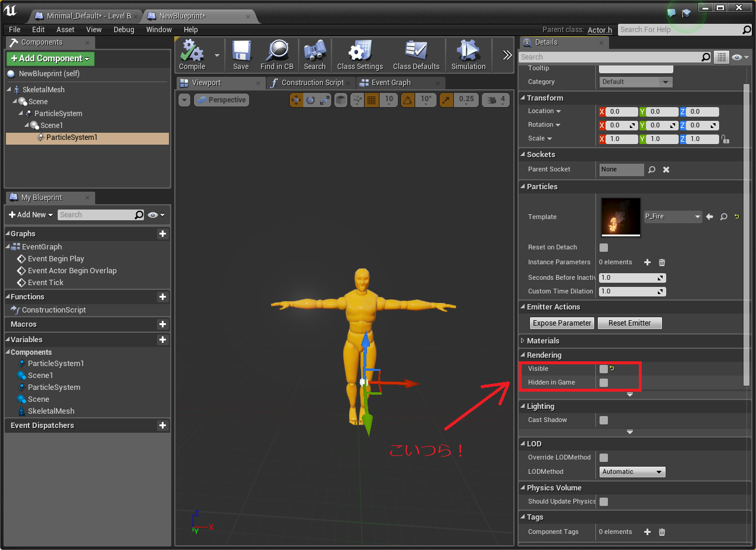This screenshot has width=756, height=550.
Task: Open Class Settings from toolbar
Action: pos(360,52)
